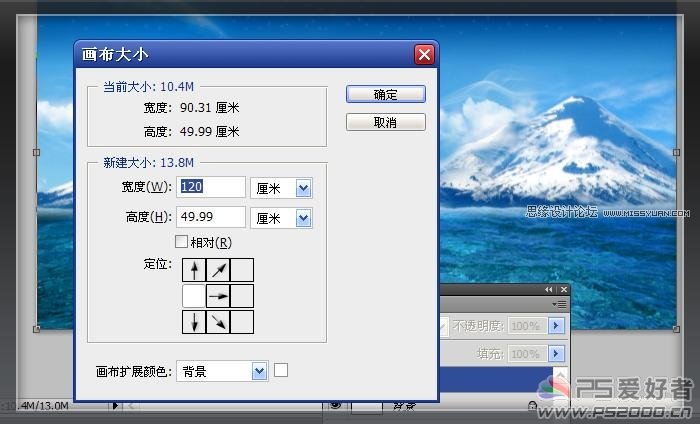
Task: Close the 画布大小 dialog
Action: tap(424, 54)
